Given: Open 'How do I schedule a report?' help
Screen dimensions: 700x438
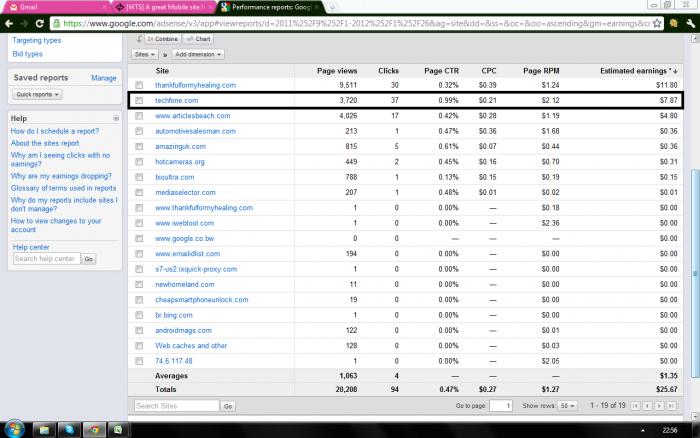Looking at the screenshot, I should click(x=55, y=131).
